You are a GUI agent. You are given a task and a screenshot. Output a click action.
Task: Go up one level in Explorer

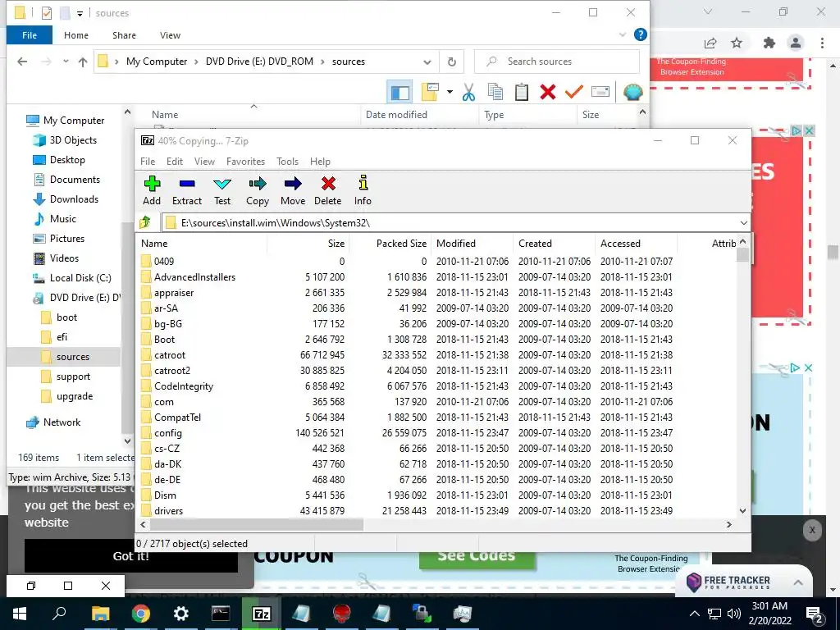tap(83, 62)
